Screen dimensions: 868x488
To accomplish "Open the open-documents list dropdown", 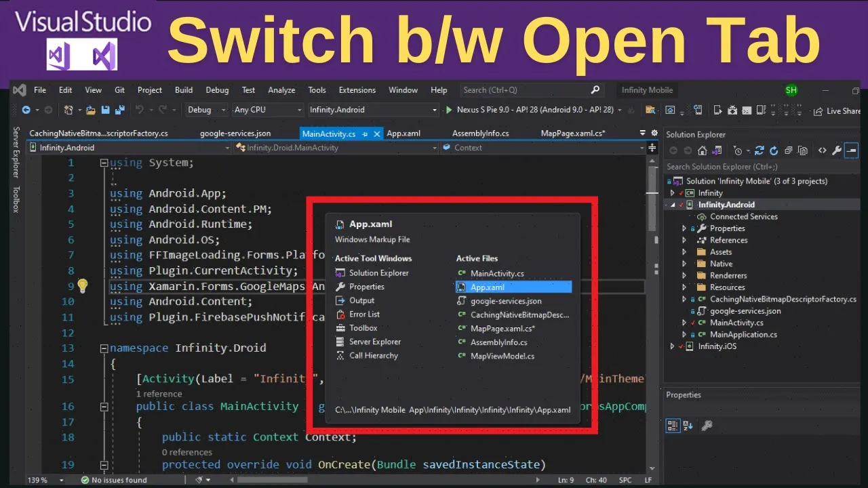I will point(643,134).
